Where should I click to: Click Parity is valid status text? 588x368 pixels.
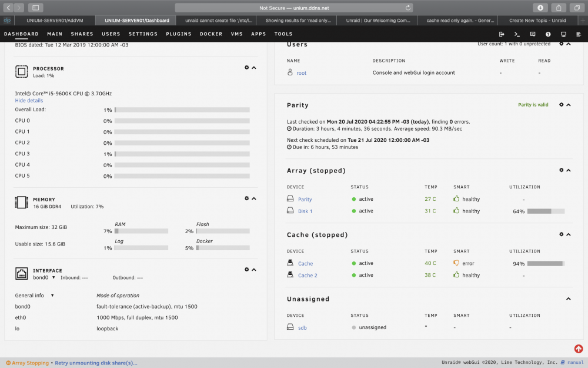533,105
